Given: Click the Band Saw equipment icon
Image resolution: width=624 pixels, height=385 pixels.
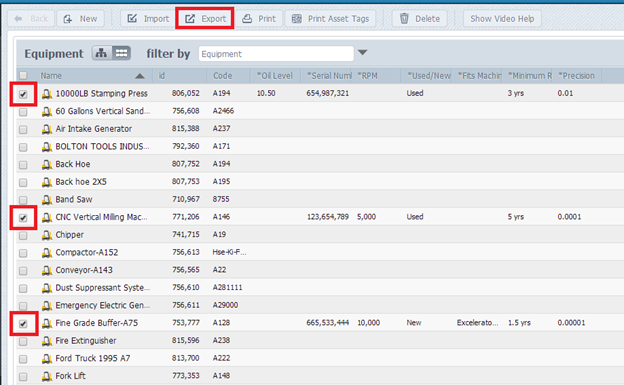Looking at the screenshot, I should (47, 199).
